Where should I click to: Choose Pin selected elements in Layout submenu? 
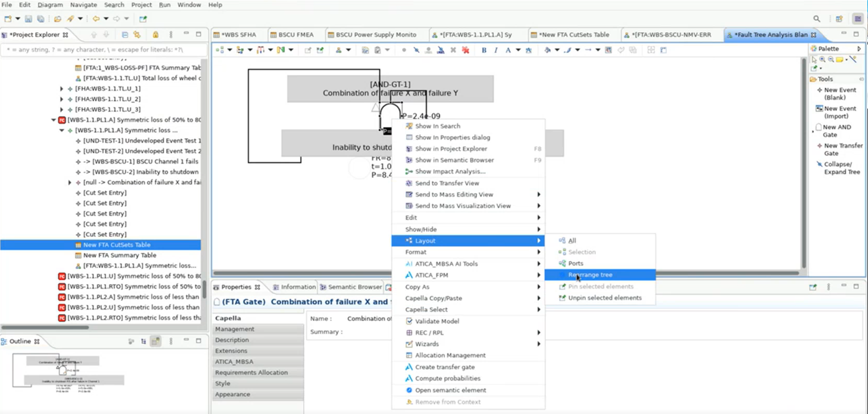600,286
